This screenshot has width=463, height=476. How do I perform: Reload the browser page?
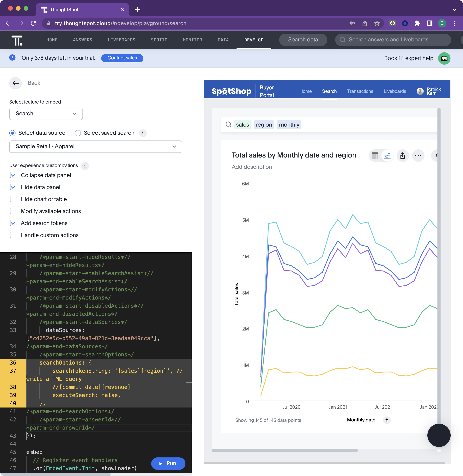click(x=33, y=23)
